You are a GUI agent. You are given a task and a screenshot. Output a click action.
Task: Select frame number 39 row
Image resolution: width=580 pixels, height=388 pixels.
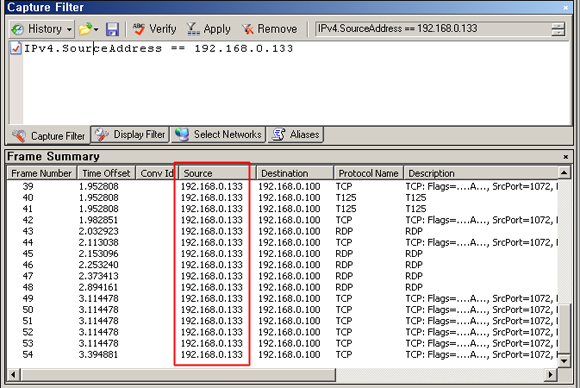(282, 186)
